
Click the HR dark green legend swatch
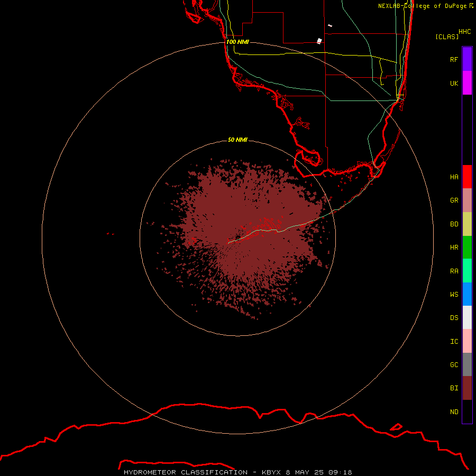coord(467,248)
